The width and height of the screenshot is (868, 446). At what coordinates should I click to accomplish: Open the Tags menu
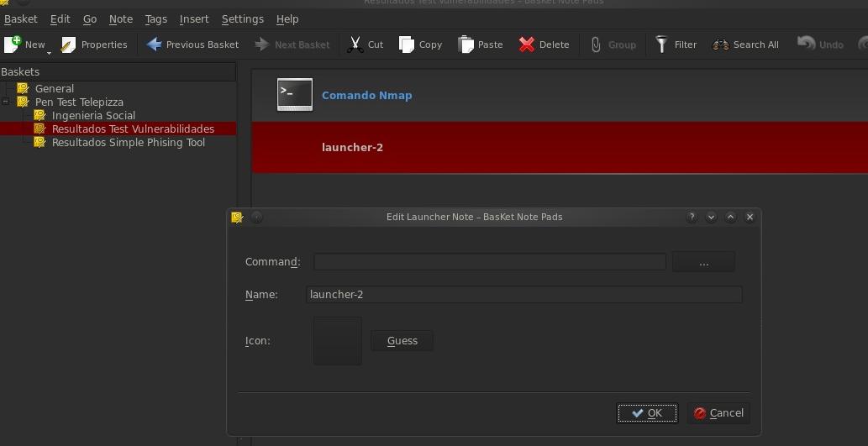pos(155,18)
